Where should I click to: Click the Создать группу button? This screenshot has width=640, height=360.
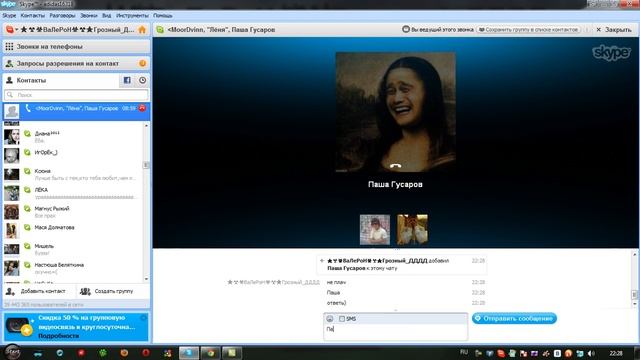[x=107, y=291]
